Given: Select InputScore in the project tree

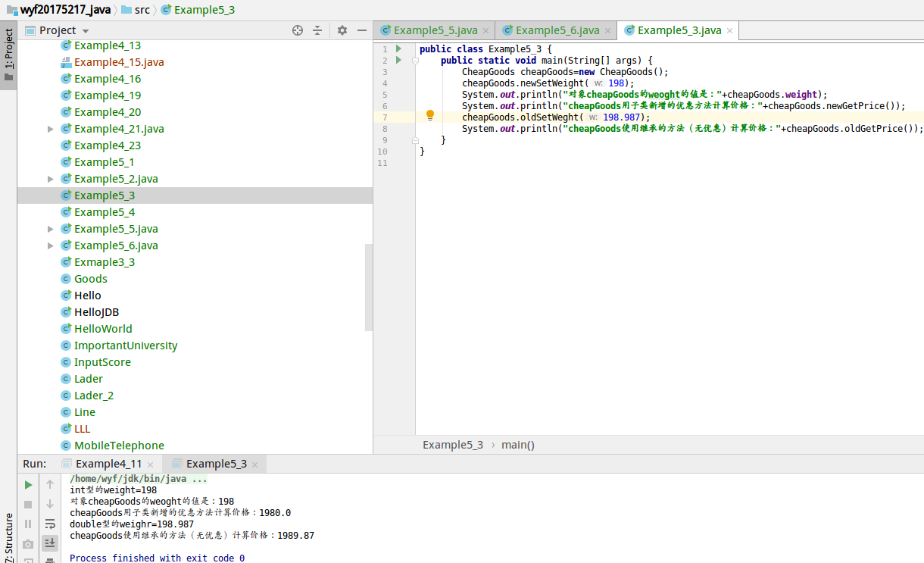Looking at the screenshot, I should coord(102,362).
